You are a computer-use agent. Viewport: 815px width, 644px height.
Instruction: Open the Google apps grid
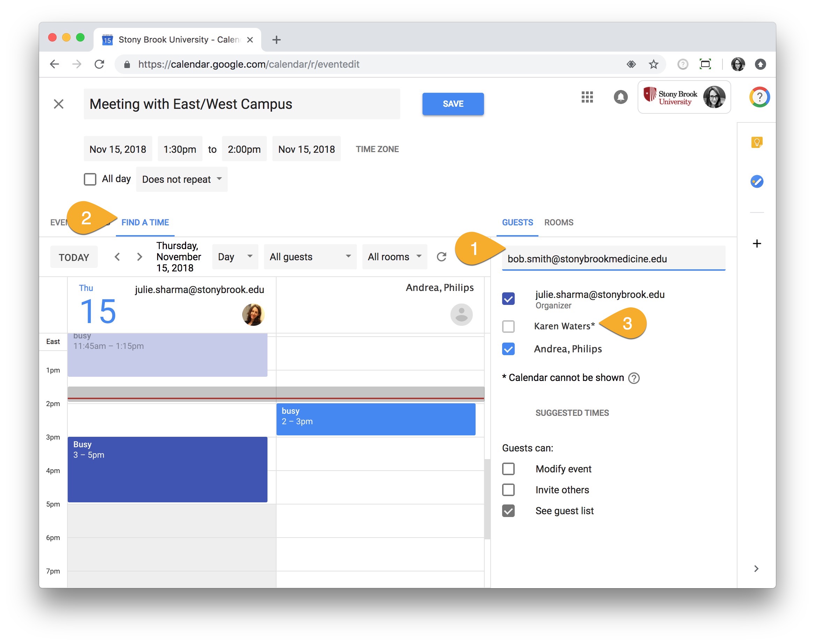(587, 97)
